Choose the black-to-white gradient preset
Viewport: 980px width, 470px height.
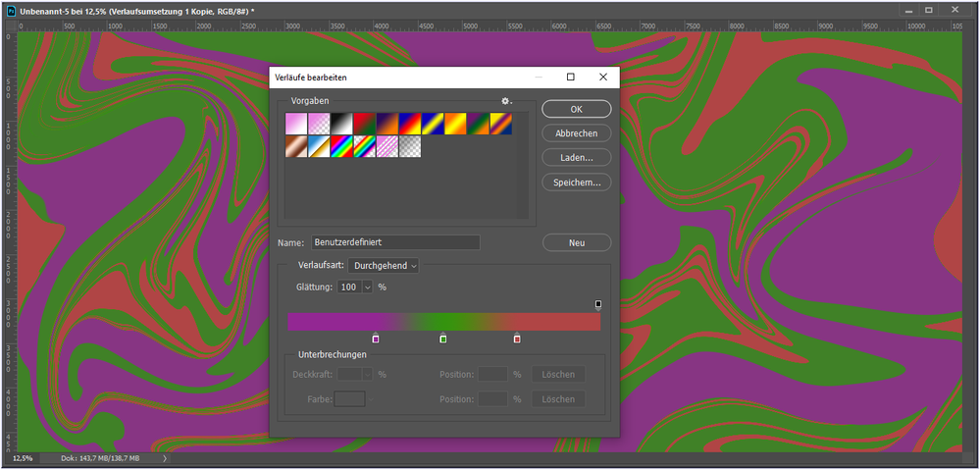(342, 124)
